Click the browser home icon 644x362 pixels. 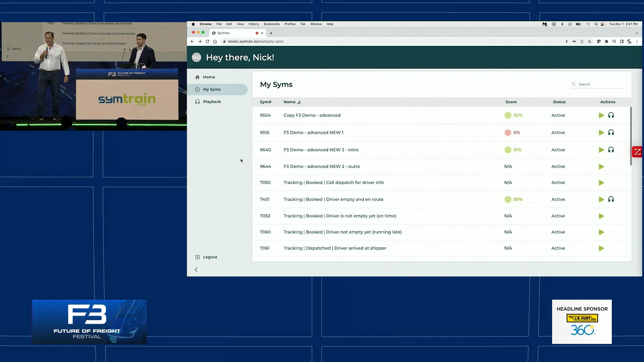pos(215,42)
